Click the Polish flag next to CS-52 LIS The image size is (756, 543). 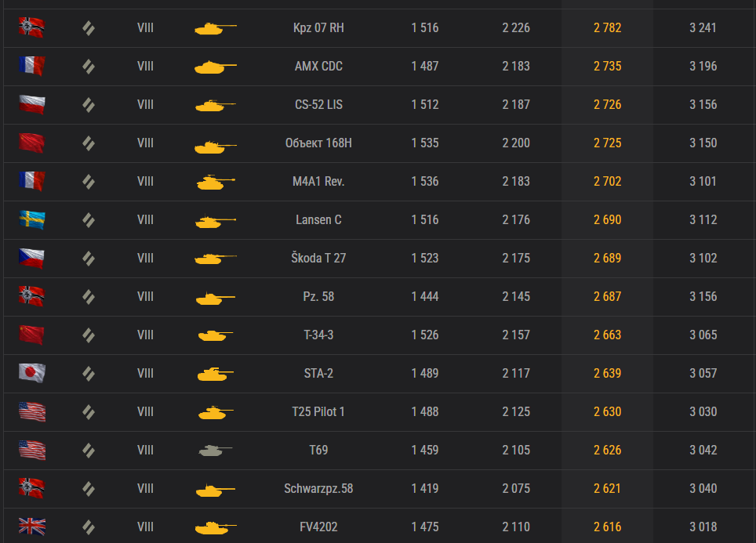[x=32, y=104]
